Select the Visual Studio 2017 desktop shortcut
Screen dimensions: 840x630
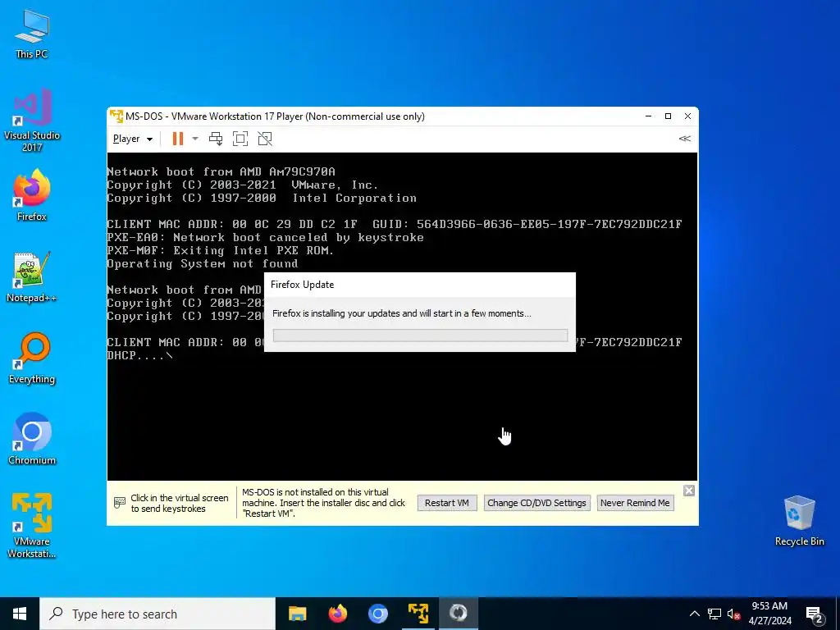[32, 120]
